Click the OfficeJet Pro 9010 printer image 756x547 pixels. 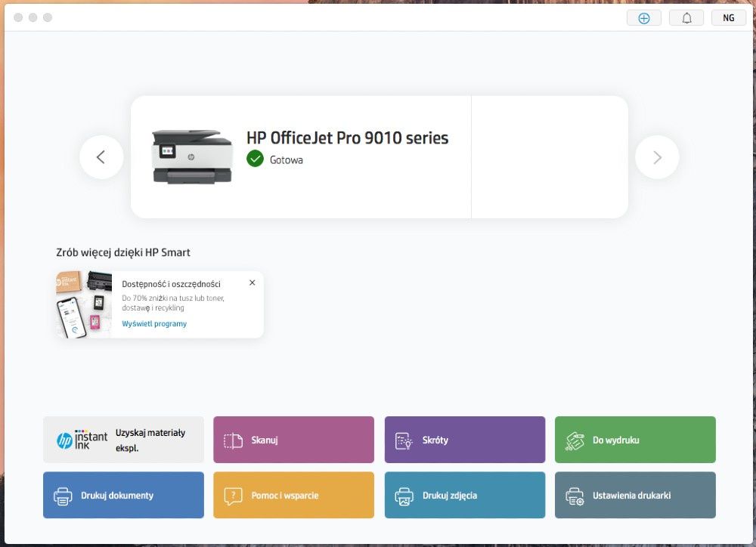[x=192, y=156]
